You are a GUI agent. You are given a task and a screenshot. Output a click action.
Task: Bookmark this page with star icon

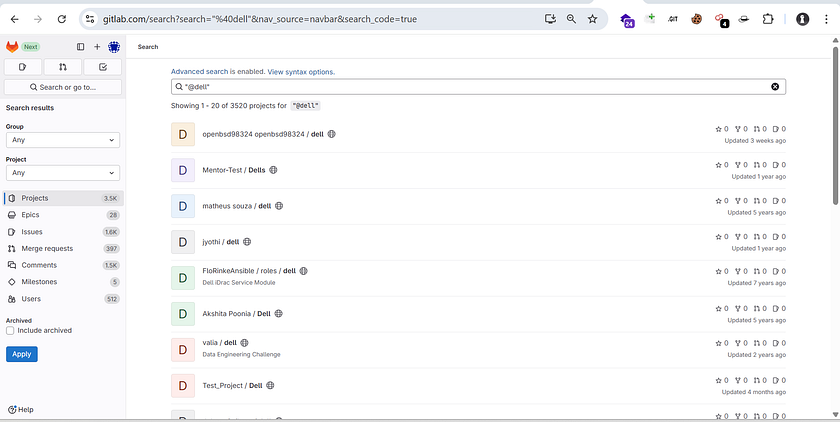coord(592,19)
